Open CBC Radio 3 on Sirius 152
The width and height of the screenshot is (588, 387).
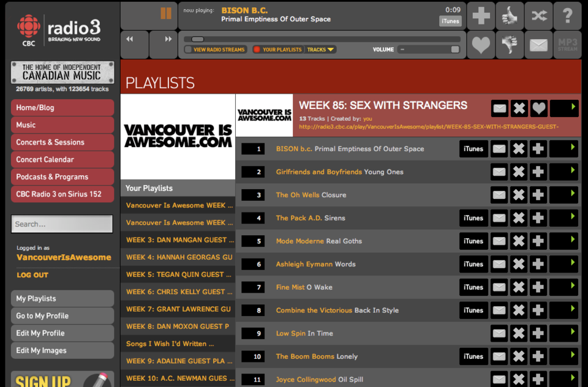coord(62,194)
